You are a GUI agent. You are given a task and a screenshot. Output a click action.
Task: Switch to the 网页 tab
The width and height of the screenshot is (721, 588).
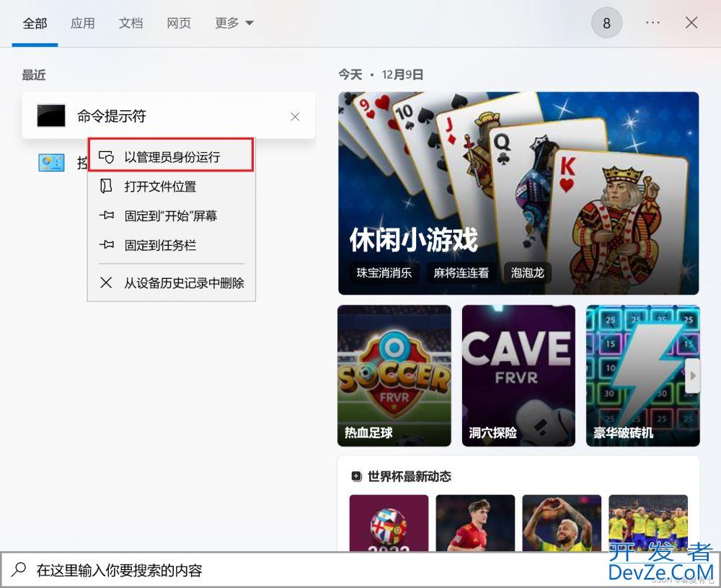point(178,23)
